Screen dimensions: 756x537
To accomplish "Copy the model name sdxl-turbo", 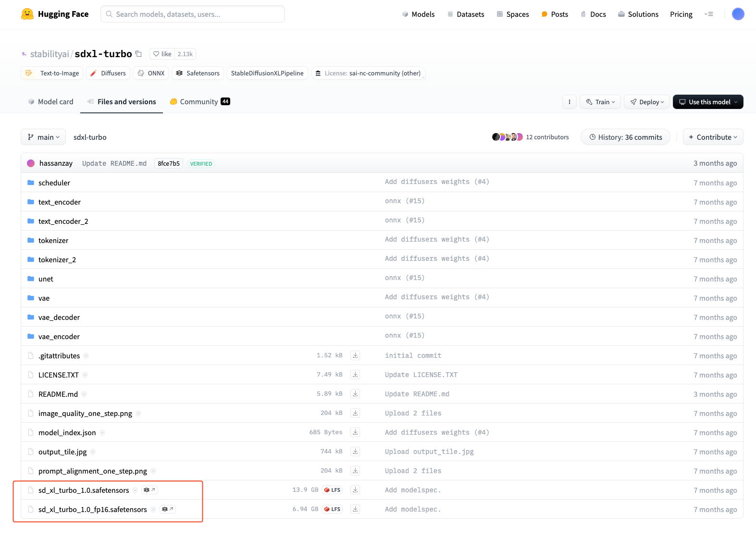I will [138, 54].
